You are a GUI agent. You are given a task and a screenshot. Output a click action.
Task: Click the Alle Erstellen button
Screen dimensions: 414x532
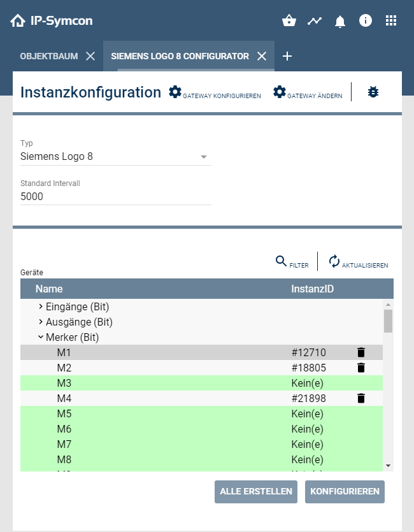(x=255, y=491)
